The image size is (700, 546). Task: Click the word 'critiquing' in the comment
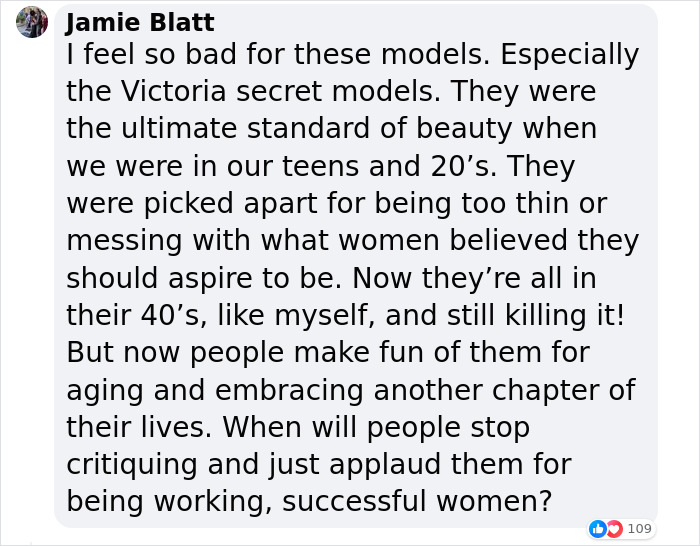[132, 465]
